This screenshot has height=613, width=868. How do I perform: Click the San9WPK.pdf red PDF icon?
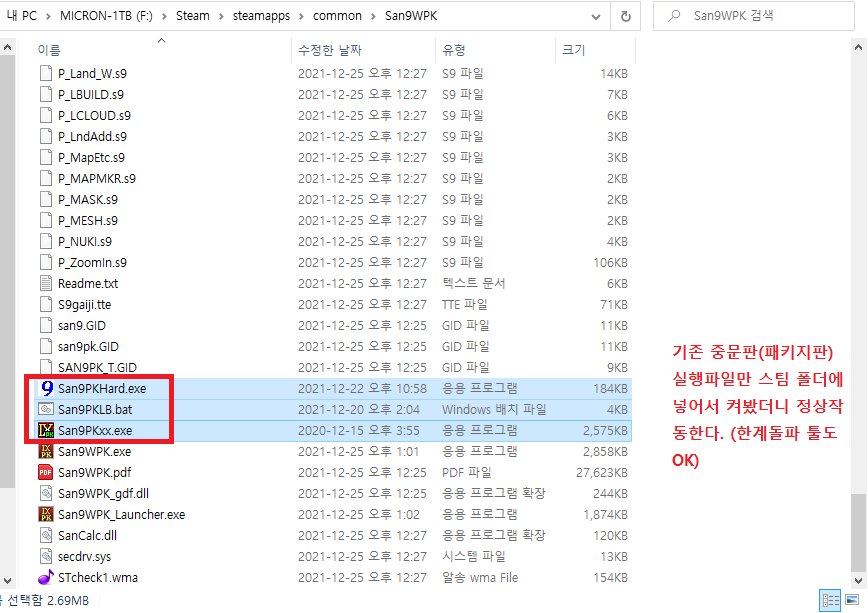(x=46, y=472)
